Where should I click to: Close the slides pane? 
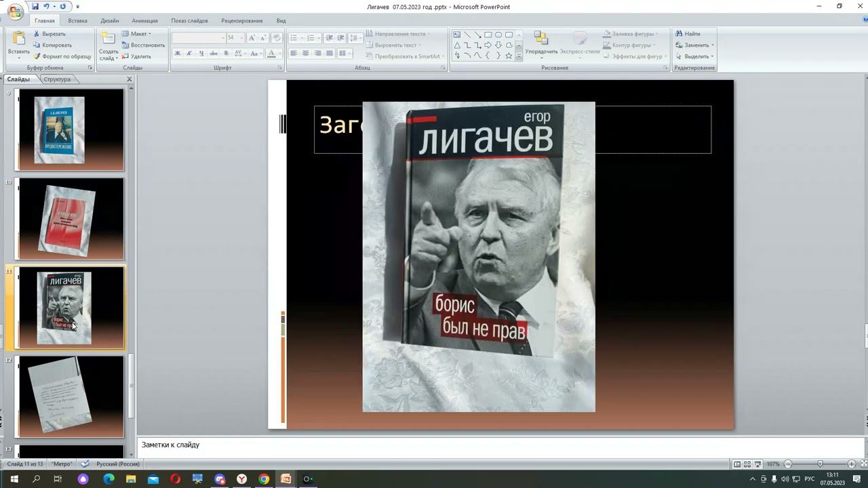[x=130, y=79]
